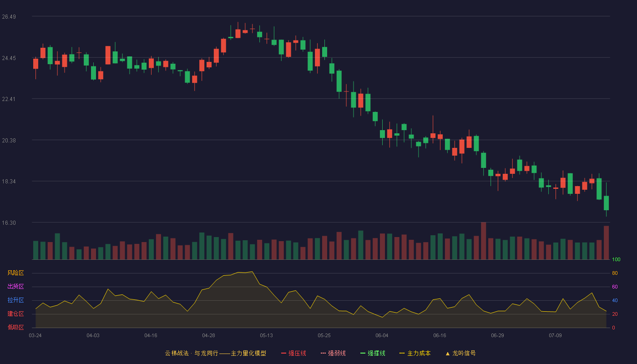Hide the 龙吟信号 series label
The height and width of the screenshot is (364, 637).
click(x=464, y=353)
